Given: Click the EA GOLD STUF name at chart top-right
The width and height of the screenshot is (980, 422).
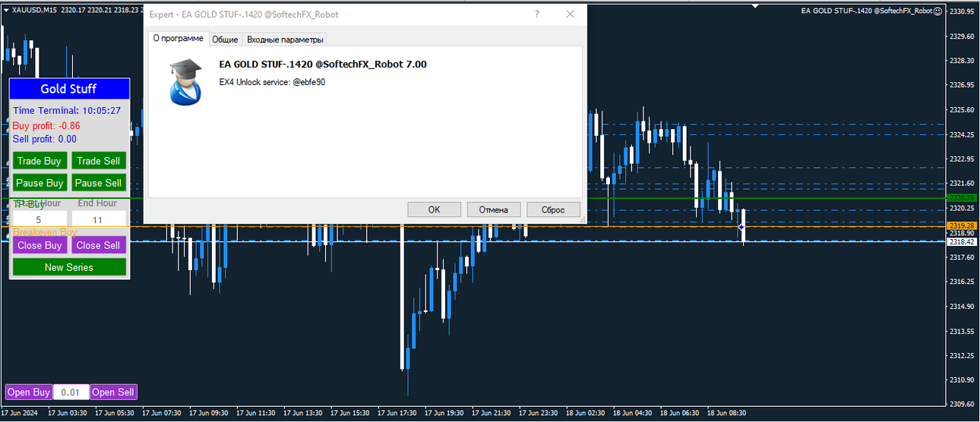Looking at the screenshot, I should 866,11.
